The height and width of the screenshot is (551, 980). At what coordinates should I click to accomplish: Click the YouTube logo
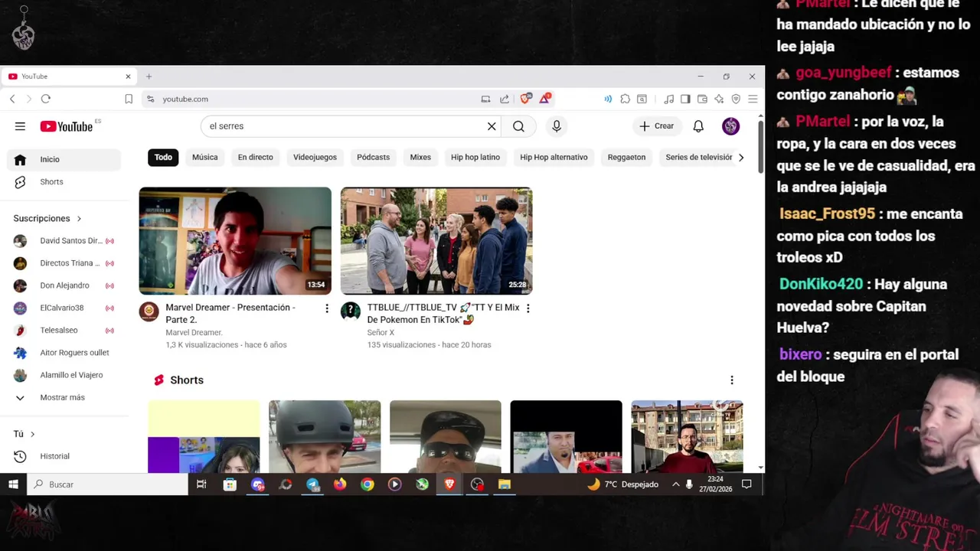(x=66, y=126)
